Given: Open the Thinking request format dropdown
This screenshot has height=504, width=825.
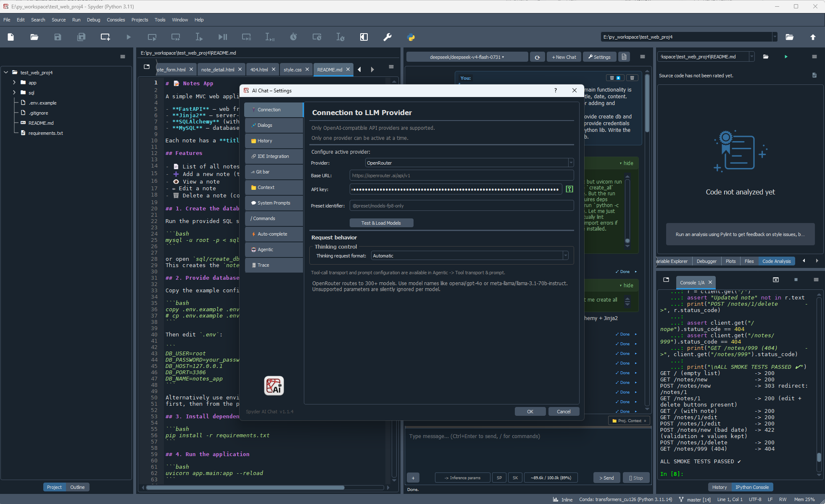Looking at the screenshot, I should tap(469, 256).
